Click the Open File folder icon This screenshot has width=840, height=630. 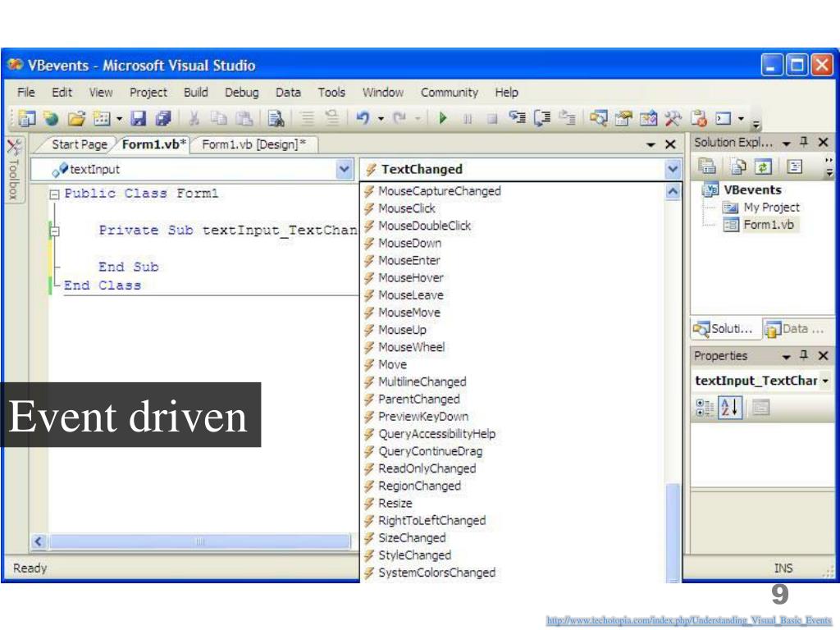(x=76, y=118)
